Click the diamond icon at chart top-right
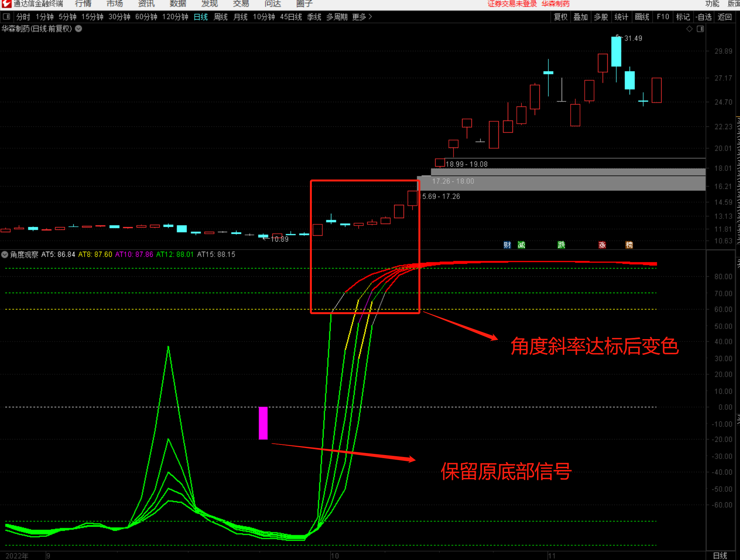This screenshot has width=740, height=560. coord(689,29)
